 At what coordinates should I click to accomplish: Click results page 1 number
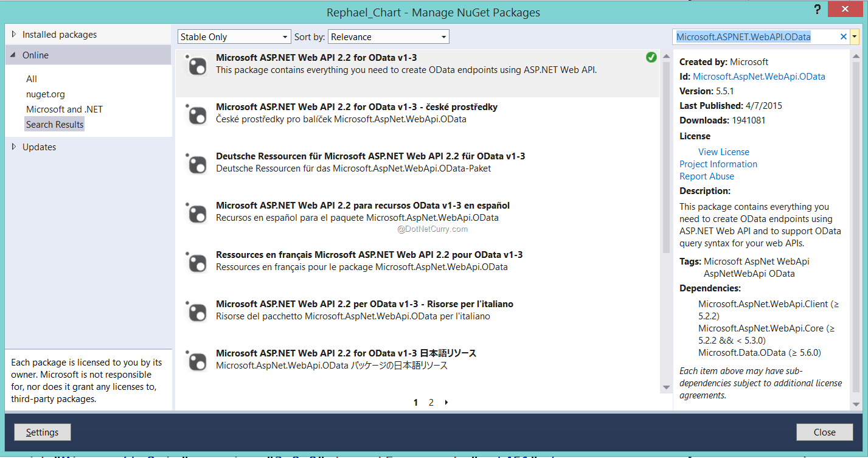416,402
